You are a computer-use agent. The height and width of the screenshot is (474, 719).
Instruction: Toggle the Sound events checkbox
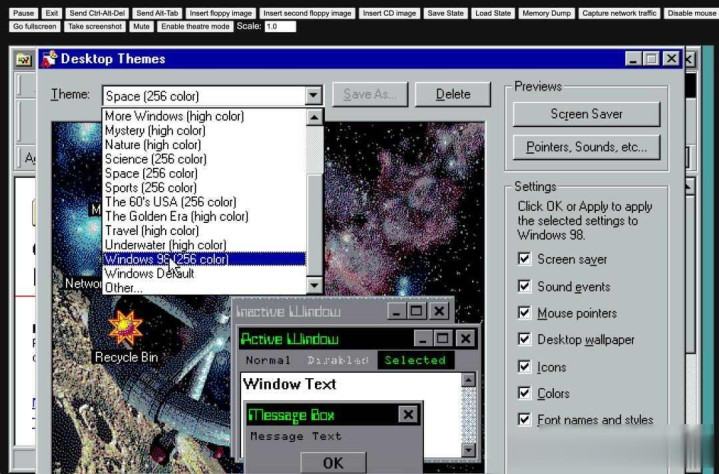(524, 286)
